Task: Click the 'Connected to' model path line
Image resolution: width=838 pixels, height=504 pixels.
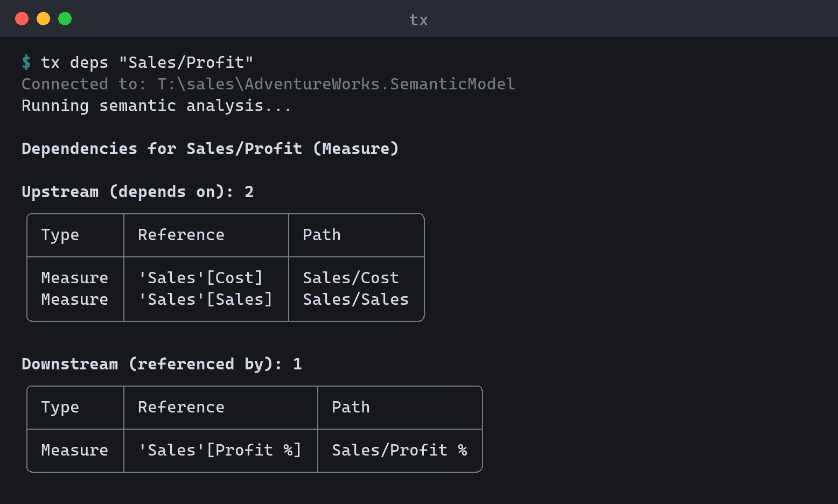Action: point(268,84)
